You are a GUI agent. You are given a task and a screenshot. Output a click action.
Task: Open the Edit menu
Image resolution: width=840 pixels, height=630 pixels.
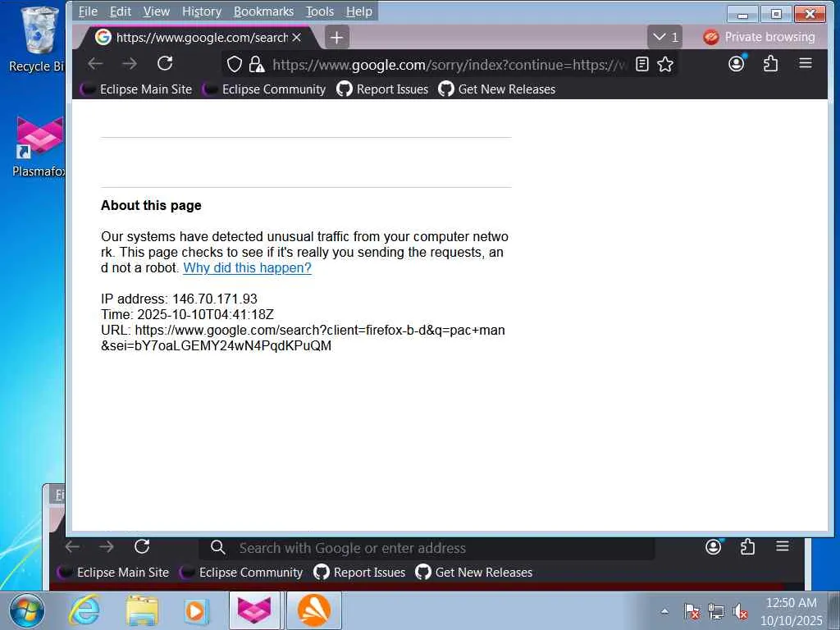tap(120, 11)
